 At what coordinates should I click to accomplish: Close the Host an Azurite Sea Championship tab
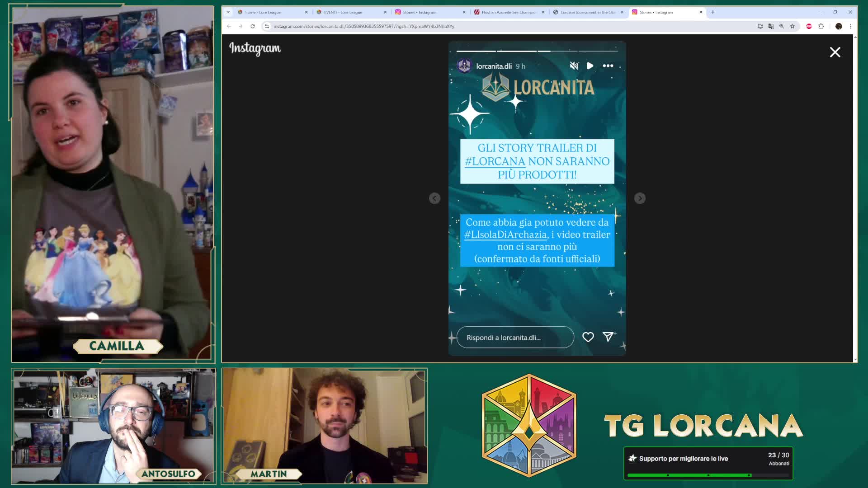pyautogui.click(x=543, y=12)
